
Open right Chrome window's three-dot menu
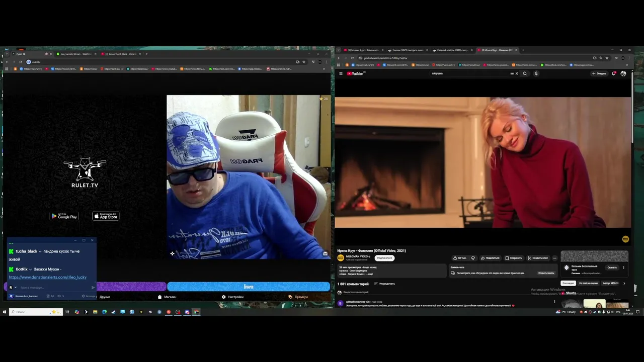[630, 58]
